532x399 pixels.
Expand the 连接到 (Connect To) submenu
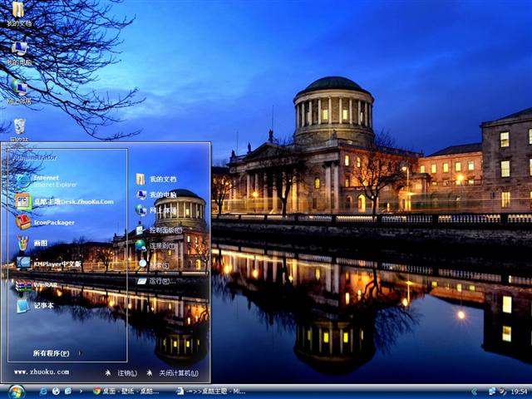coord(158,245)
